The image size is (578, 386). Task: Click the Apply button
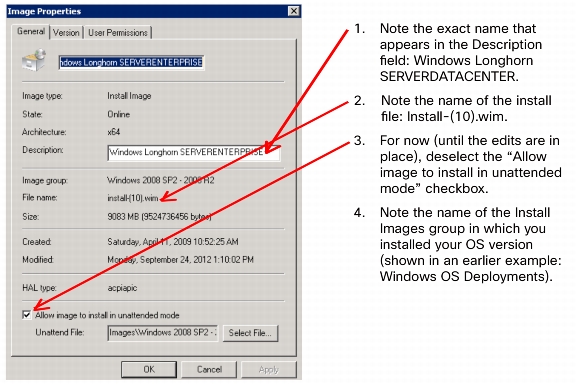(x=269, y=369)
